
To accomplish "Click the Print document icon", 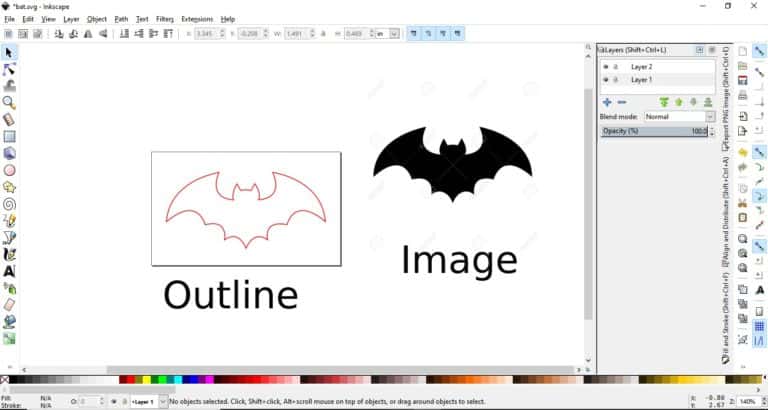I will point(743,96).
